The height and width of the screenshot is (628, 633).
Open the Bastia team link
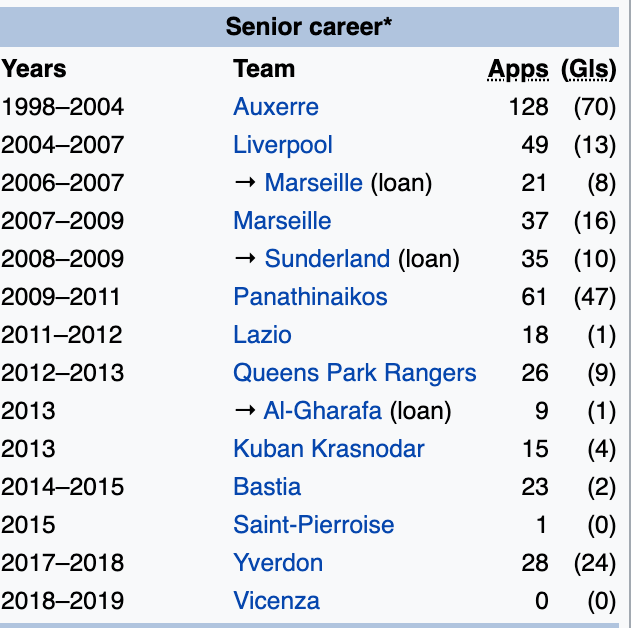(x=267, y=487)
